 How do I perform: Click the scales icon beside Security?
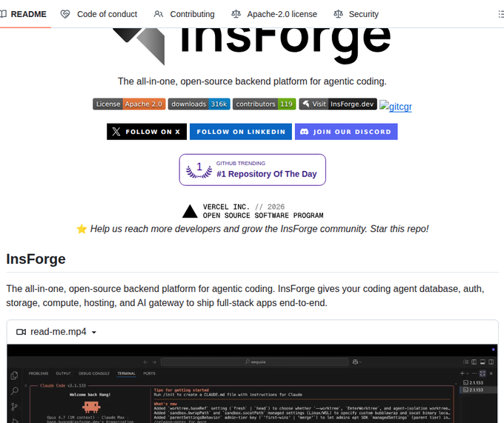(338, 14)
